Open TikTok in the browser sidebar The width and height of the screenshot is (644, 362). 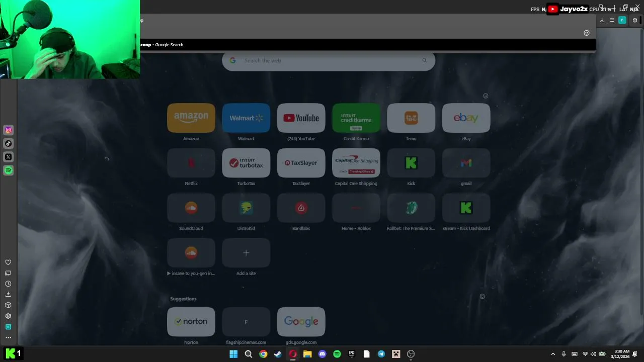(x=9, y=143)
